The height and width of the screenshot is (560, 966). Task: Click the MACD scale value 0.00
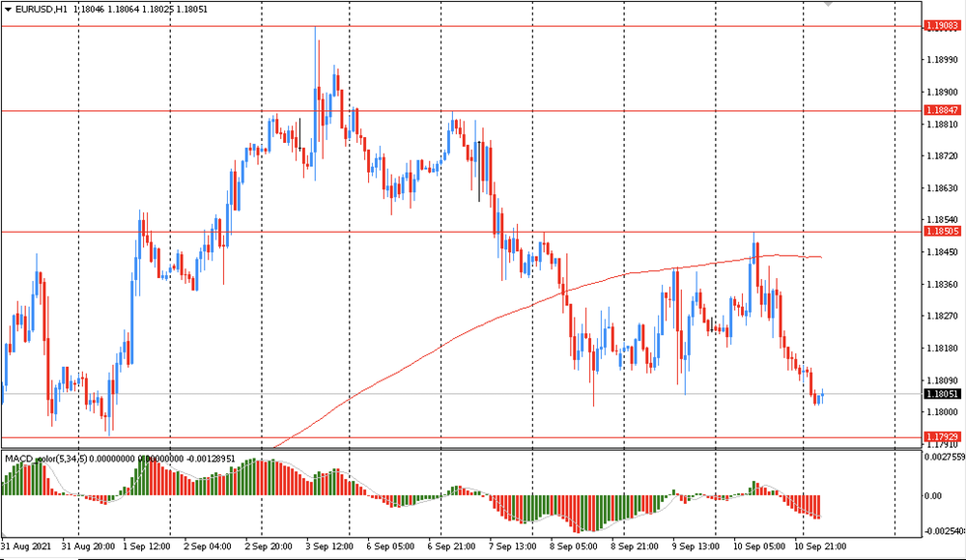coord(933,495)
